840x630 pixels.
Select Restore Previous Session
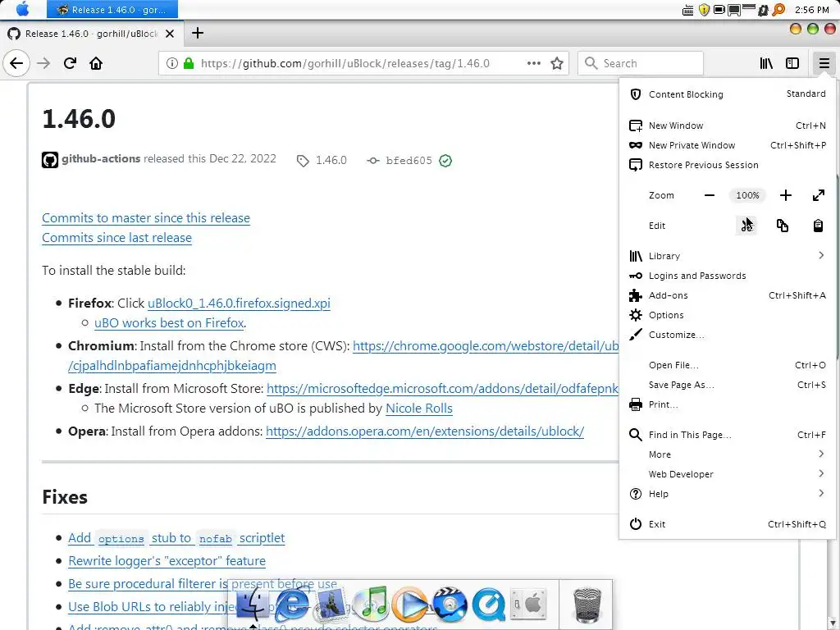tap(727, 165)
